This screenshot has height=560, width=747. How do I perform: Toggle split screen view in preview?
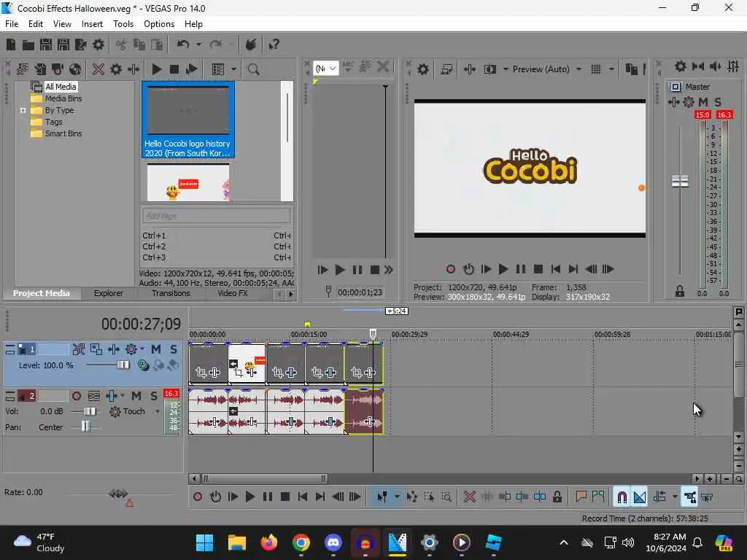[489, 69]
